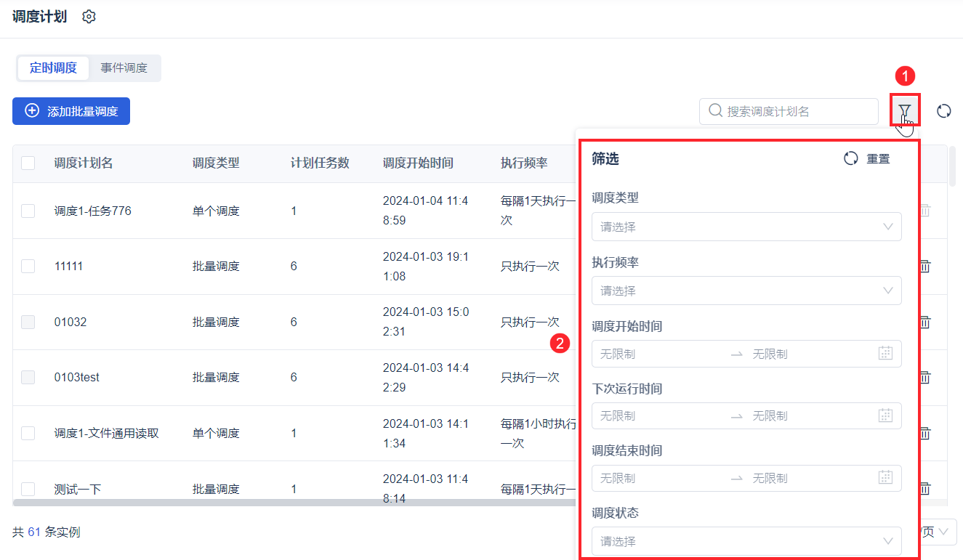Check the box for row 0103test
Screen dimensions: 963x560
coord(28,378)
